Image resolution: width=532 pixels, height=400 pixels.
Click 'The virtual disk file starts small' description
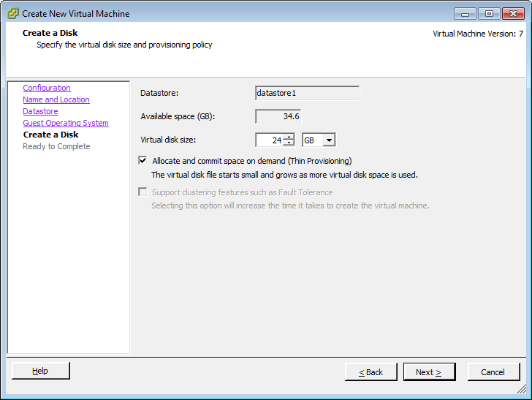point(285,175)
